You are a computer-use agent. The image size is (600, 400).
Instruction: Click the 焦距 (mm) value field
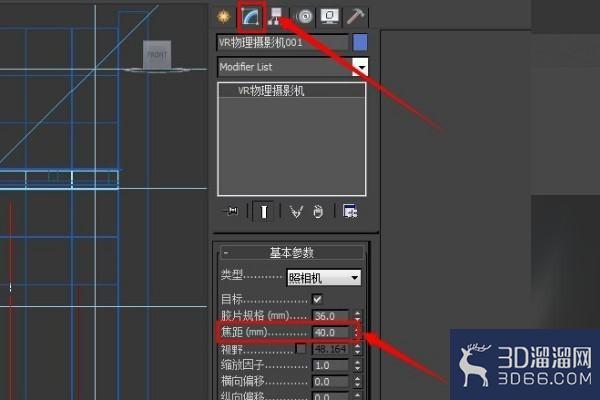pyautogui.click(x=331, y=332)
